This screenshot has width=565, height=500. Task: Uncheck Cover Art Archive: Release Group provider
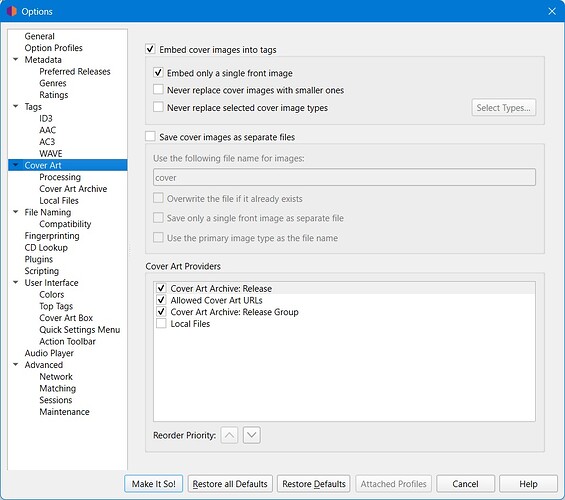(161, 312)
